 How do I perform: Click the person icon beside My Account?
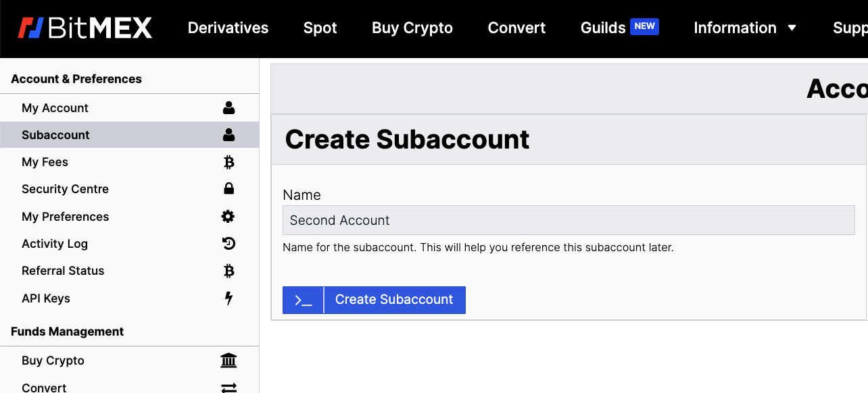pyautogui.click(x=228, y=107)
